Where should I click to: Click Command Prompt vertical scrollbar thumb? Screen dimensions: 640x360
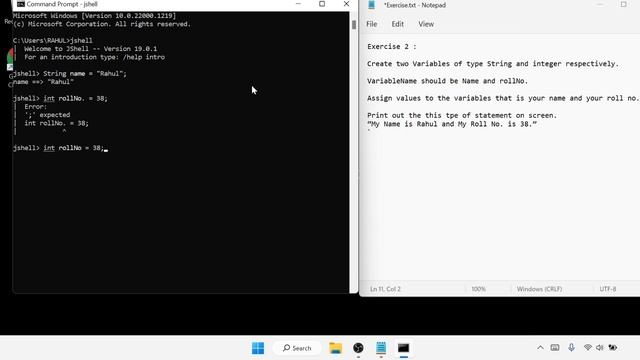pyautogui.click(x=353, y=24)
